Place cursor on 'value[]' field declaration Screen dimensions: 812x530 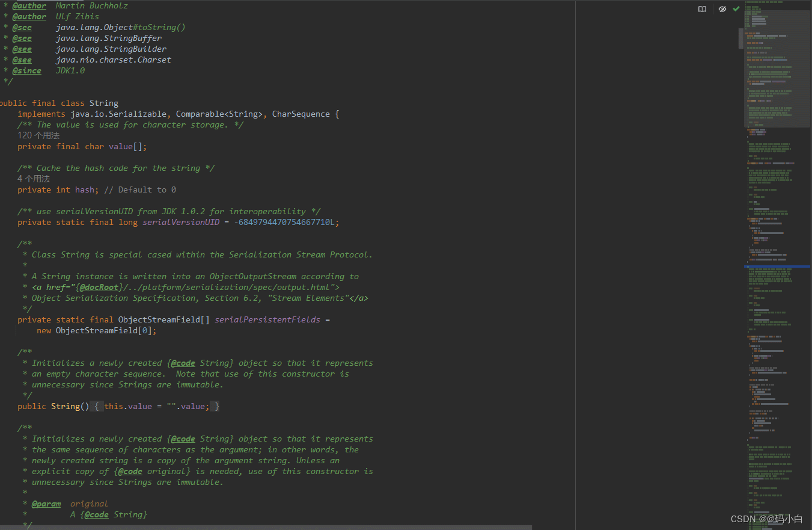coord(126,146)
